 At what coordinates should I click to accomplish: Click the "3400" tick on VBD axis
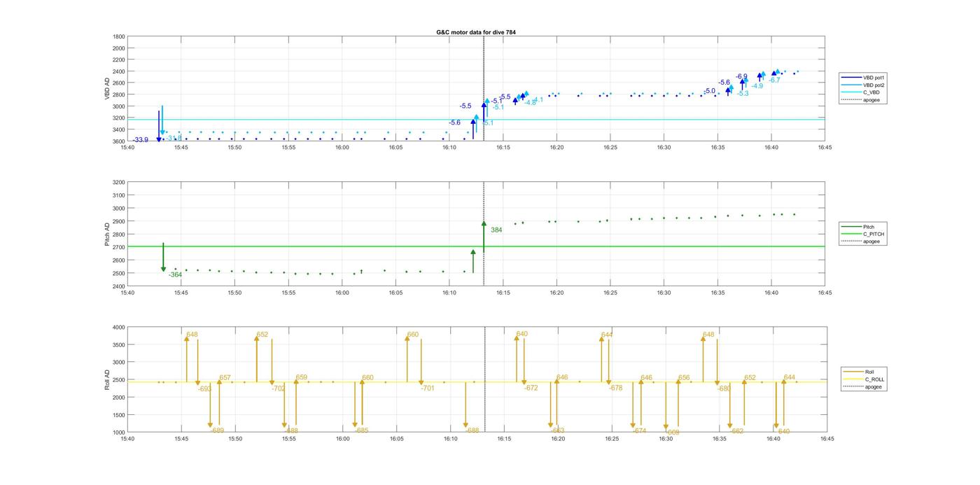coord(120,129)
